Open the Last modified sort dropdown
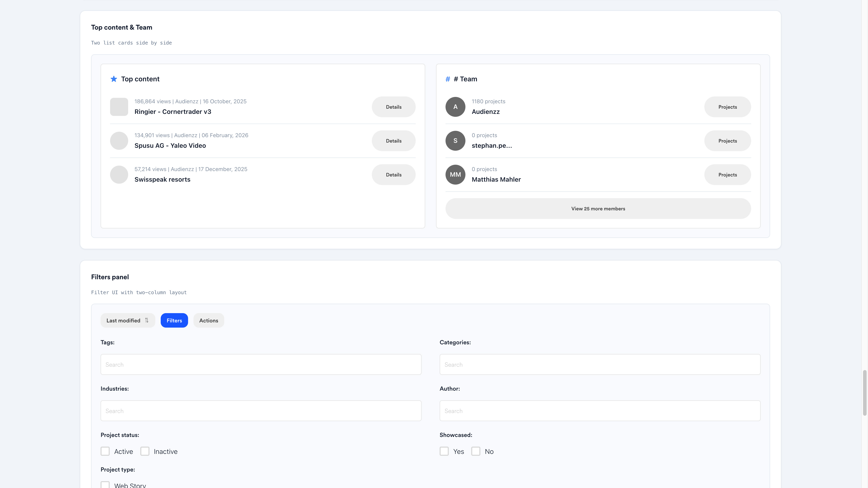 (x=128, y=320)
